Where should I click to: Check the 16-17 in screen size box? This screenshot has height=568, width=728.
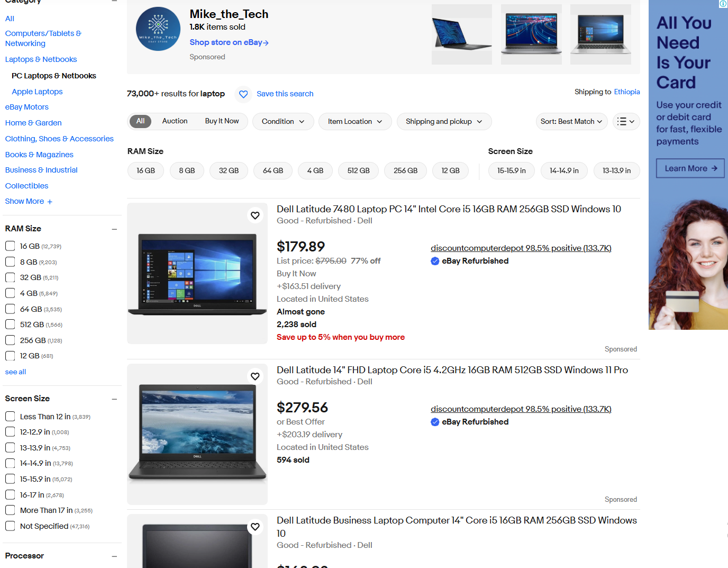pyautogui.click(x=10, y=494)
